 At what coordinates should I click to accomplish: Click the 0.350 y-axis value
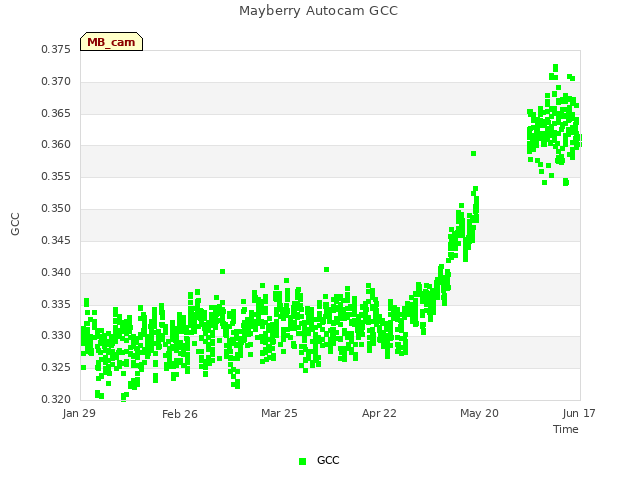pyautogui.click(x=56, y=209)
